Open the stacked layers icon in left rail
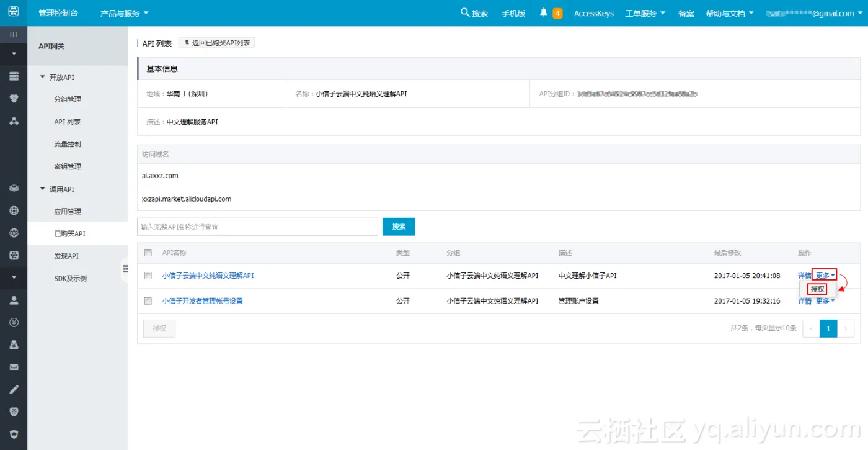Viewport: 868px width, 450px height. pos(14,187)
